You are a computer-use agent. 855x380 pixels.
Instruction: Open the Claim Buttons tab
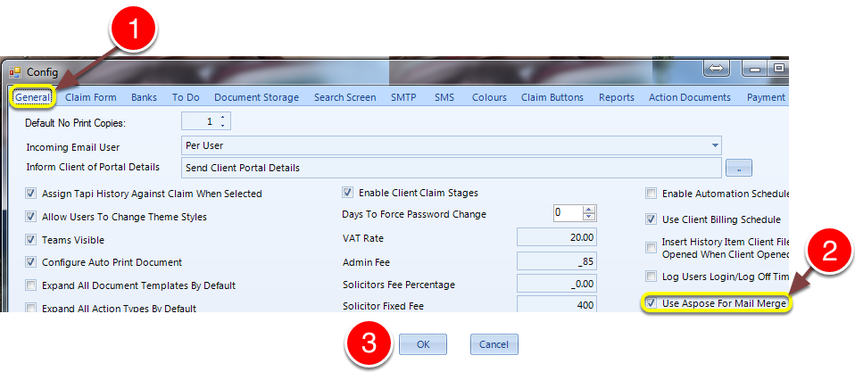point(552,98)
